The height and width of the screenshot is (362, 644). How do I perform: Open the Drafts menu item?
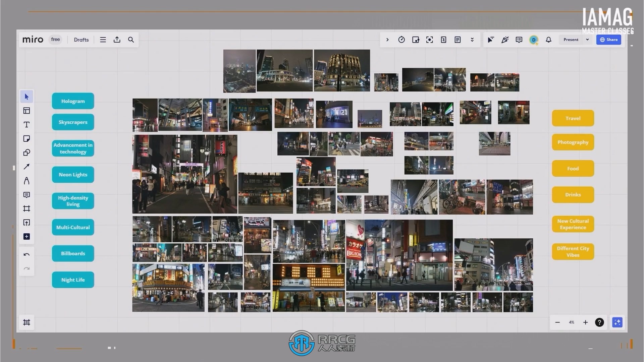tap(81, 39)
